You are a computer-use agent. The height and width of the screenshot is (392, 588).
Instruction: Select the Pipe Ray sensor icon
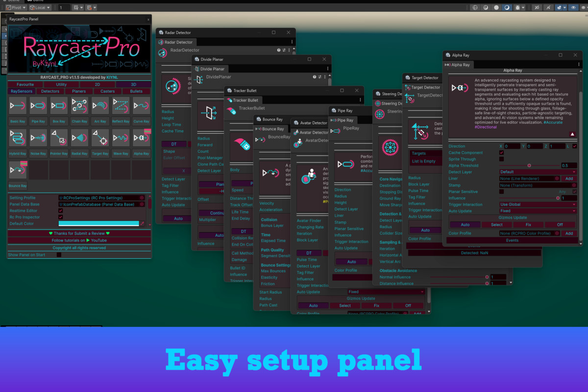(x=38, y=105)
